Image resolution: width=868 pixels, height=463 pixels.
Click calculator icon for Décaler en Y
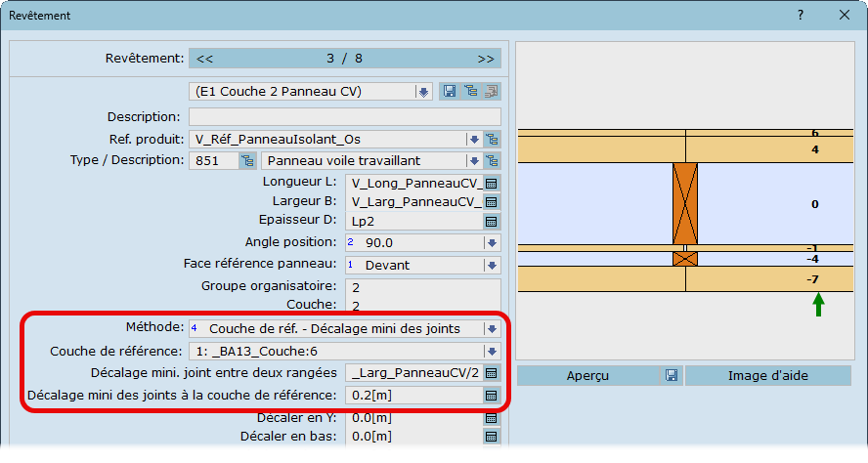click(492, 418)
